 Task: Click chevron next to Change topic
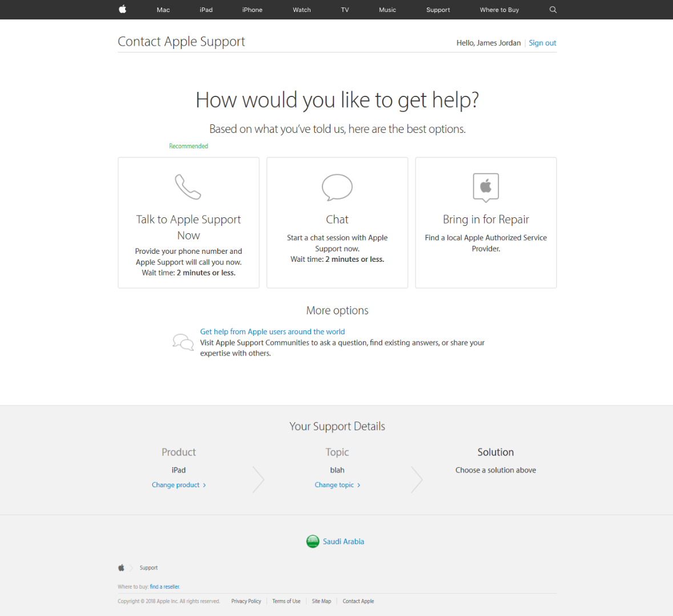359,485
